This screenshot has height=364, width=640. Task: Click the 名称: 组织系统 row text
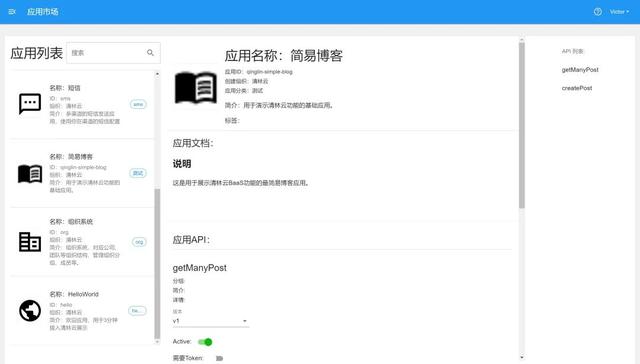coord(71,222)
